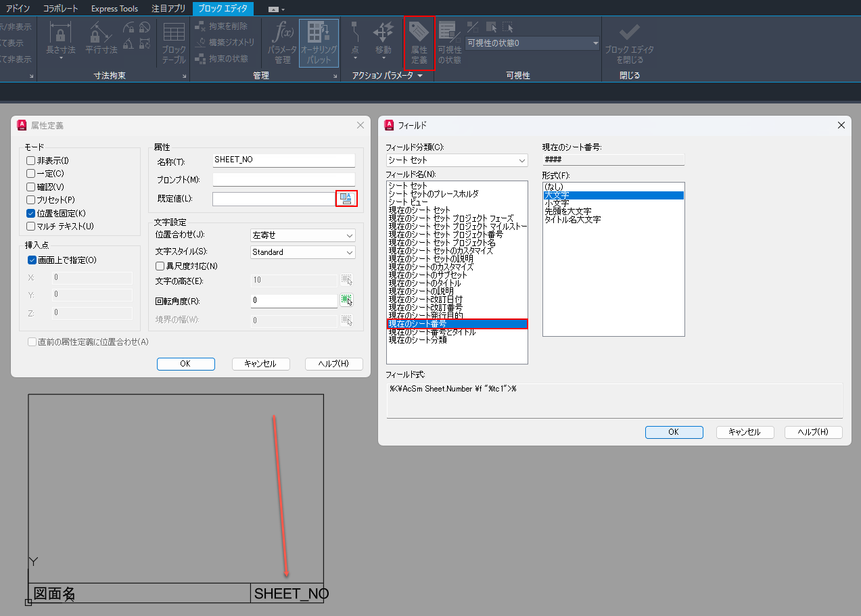The height and width of the screenshot is (616, 861).
Task: Open the 可視性の状態0 dropdown
Action: [532, 43]
